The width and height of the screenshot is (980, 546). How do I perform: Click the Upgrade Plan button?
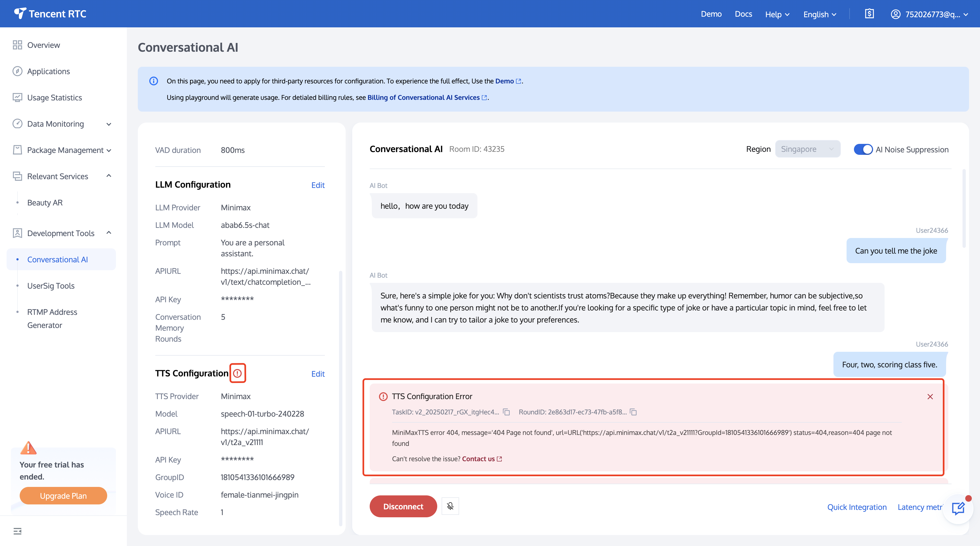[63, 496]
